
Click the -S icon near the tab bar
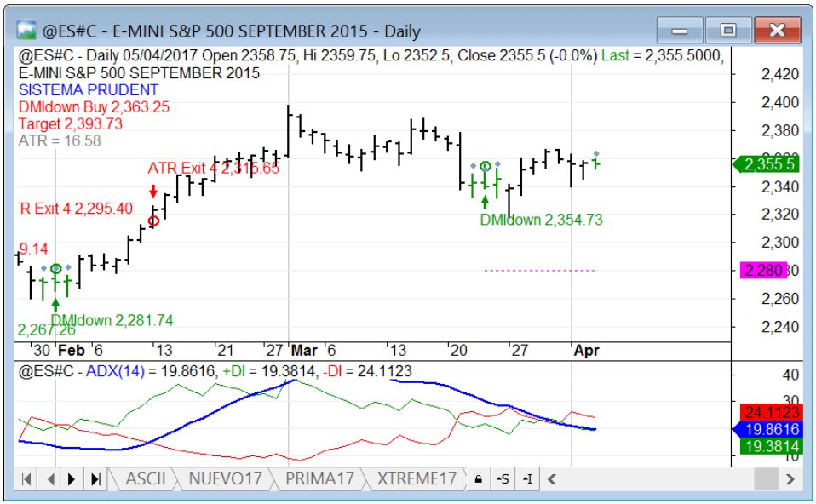tap(503, 478)
